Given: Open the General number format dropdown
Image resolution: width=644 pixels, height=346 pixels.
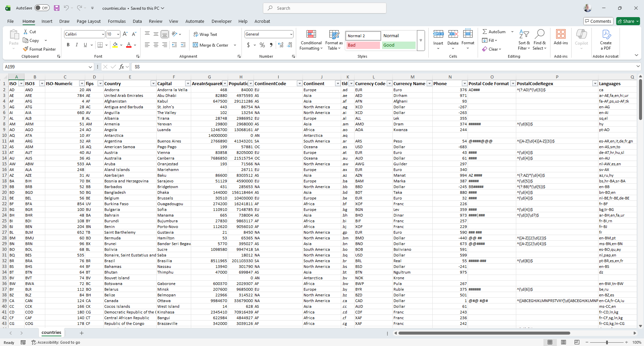Looking at the screenshot, I should point(291,34).
